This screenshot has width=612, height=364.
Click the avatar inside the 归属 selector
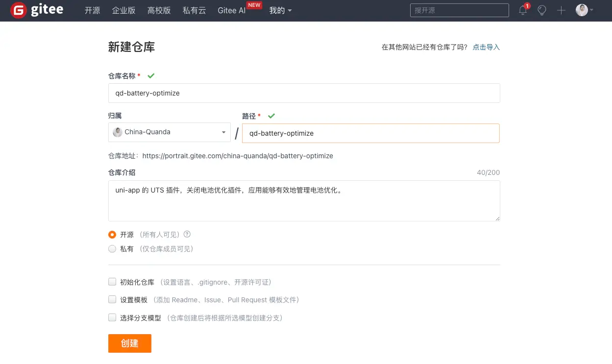[118, 132]
